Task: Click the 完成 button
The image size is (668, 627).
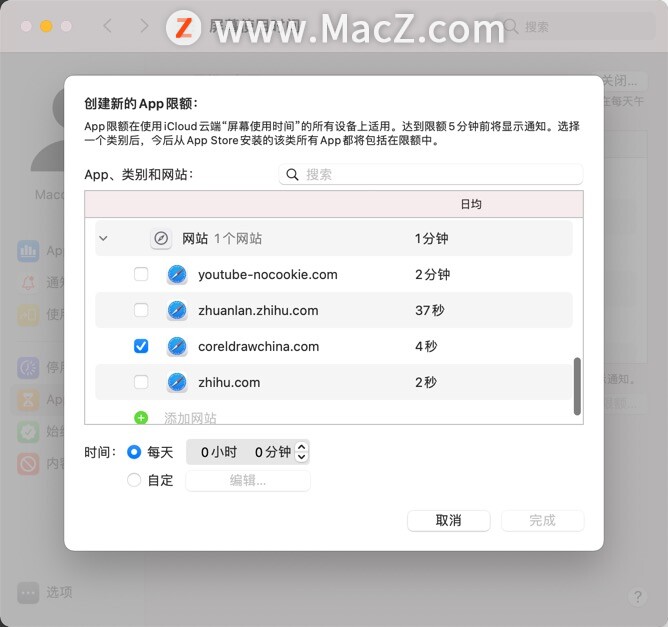Action: (x=542, y=520)
